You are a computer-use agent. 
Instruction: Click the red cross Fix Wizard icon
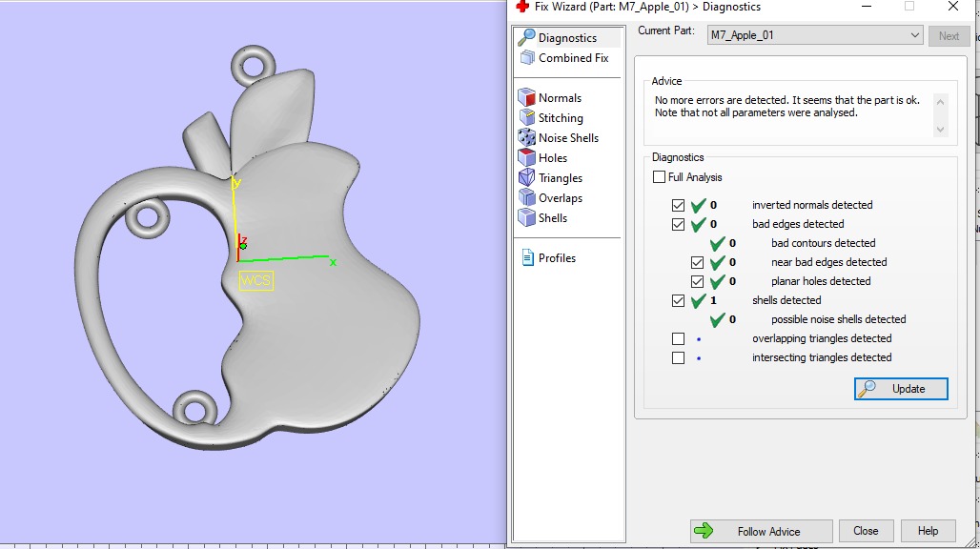521,7
